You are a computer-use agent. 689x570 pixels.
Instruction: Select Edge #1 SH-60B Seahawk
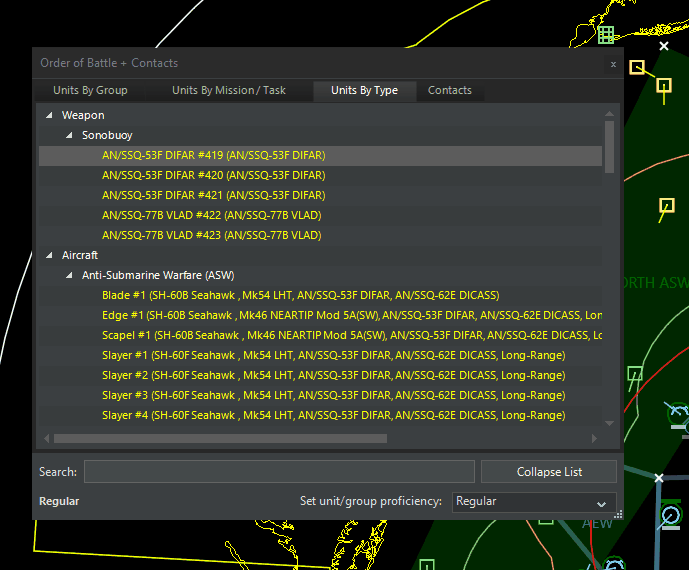[320, 316]
